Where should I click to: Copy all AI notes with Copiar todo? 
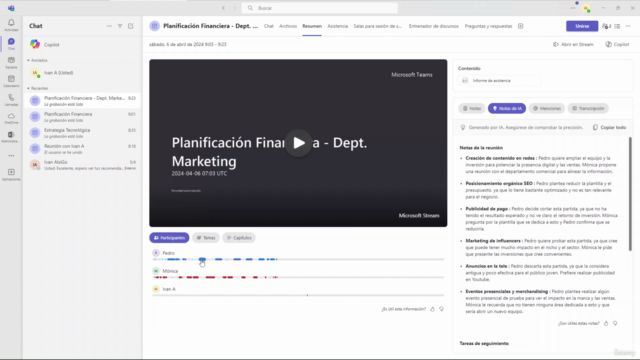609,127
